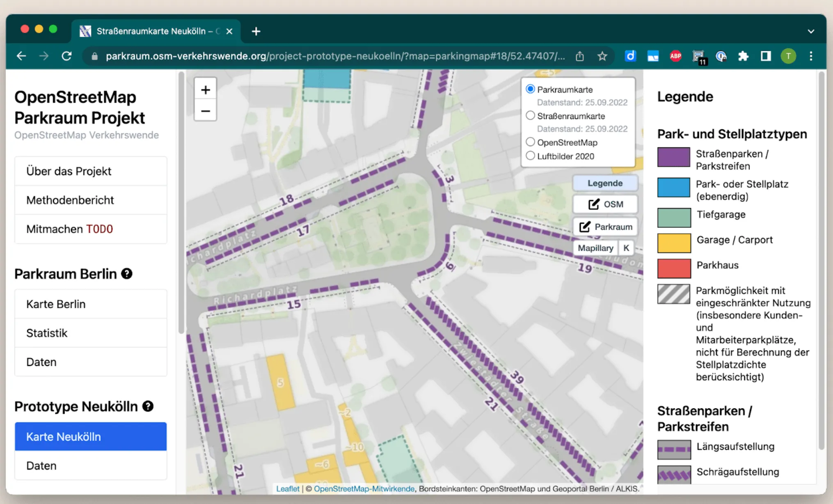The height and width of the screenshot is (504, 833).
Task: Click the red Parkhaus legend swatch
Action: tap(674, 268)
